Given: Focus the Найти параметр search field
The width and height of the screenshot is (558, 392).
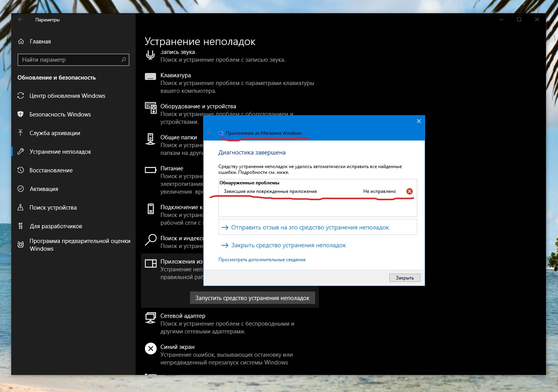Looking at the screenshot, I should pyautogui.click(x=73, y=60).
